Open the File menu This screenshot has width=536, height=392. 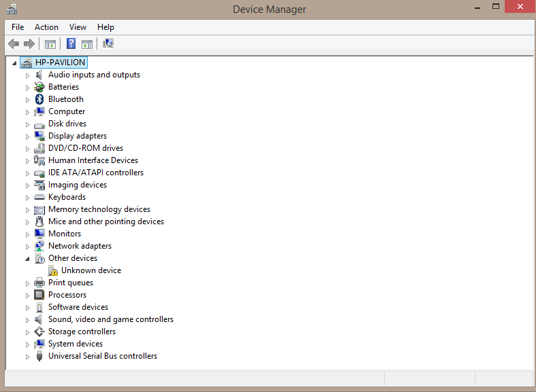(18, 27)
